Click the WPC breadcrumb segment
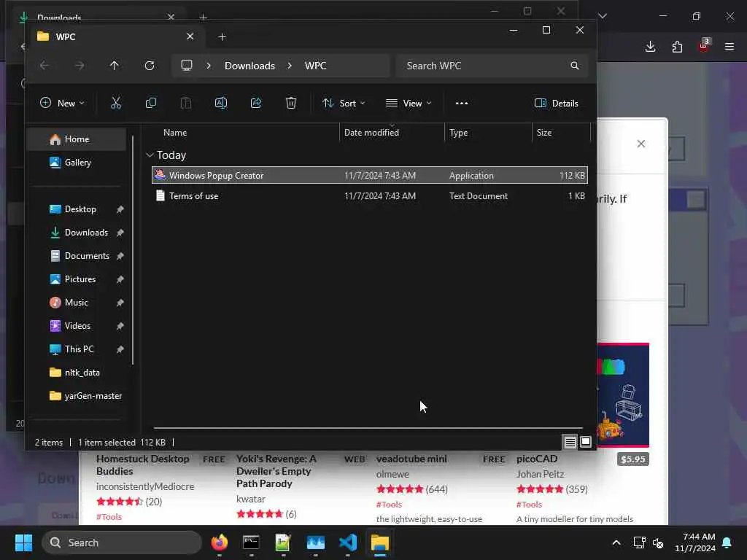 click(315, 66)
